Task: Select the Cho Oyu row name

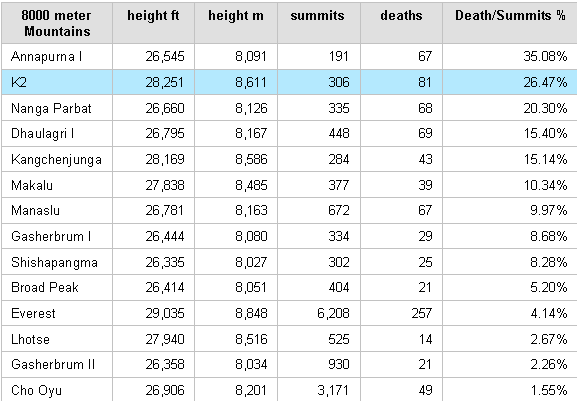Action: pos(36,390)
